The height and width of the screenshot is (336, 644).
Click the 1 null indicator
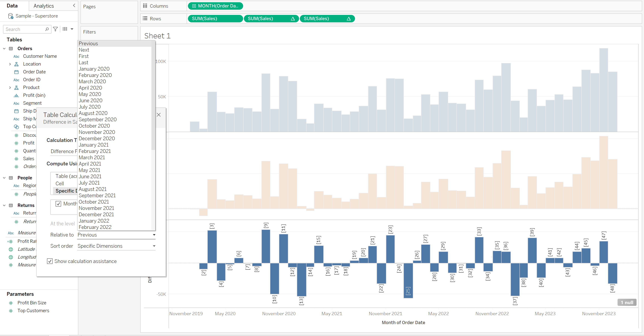(x=627, y=302)
